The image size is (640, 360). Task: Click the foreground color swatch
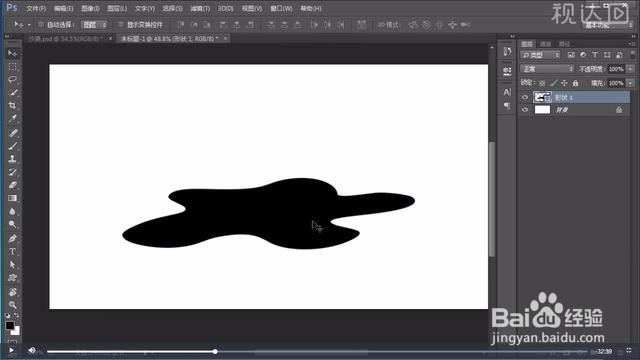tap(10, 325)
